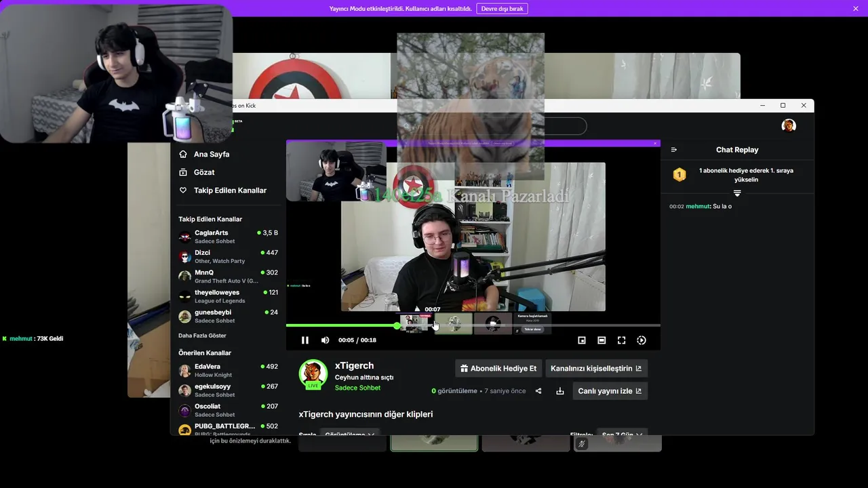This screenshot has width=868, height=488.
Task: Open the Dizci followed channel
Action: (x=228, y=256)
